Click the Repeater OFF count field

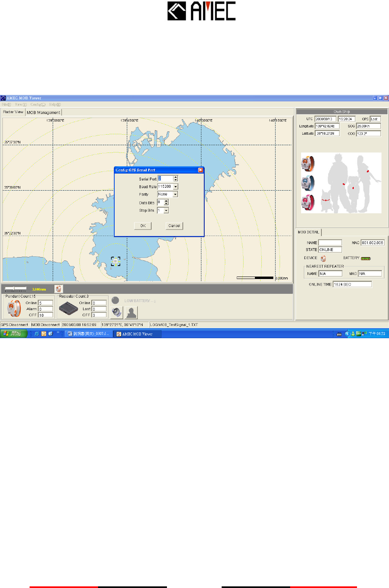click(x=99, y=315)
